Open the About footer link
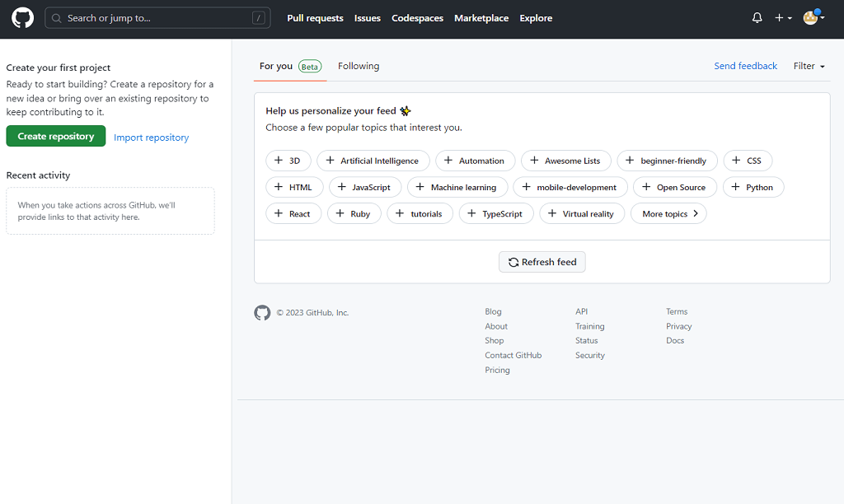This screenshot has height=504, width=844. coord(496,326)
